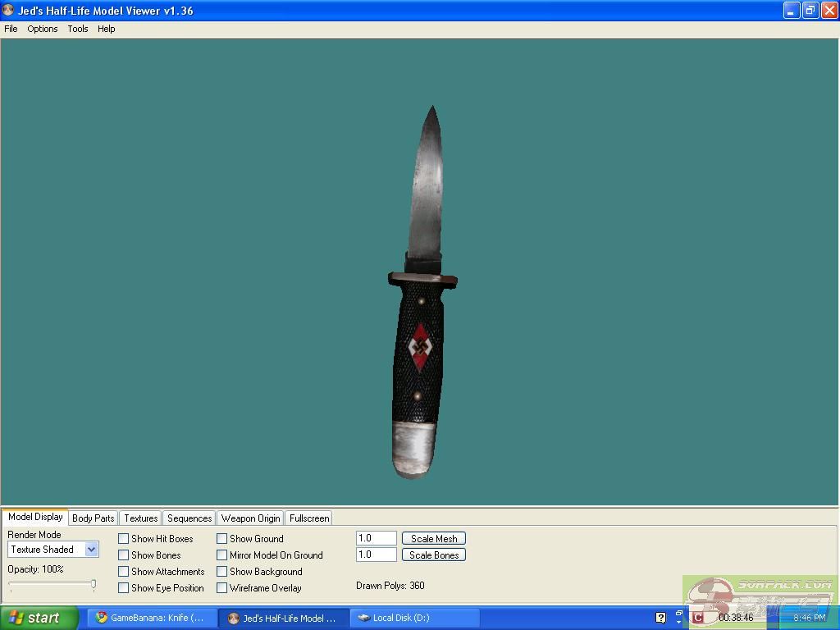Toggle Wireframe Overlay checkbox

point(221,587)
